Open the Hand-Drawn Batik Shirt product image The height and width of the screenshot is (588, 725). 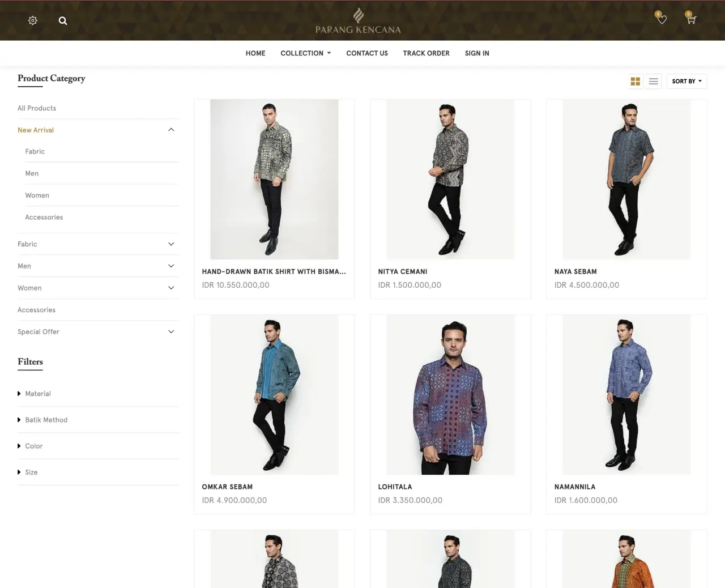(274, 180)
